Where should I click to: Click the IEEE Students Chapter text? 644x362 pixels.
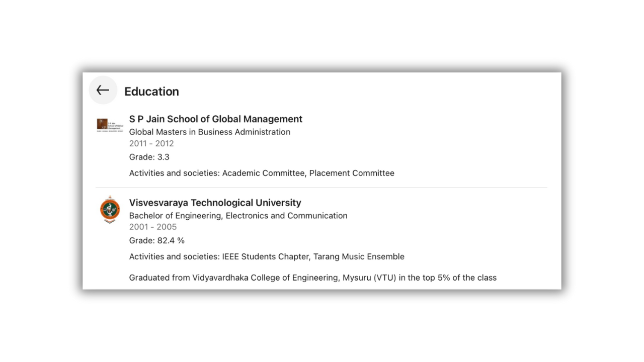[x=265, y=256]
